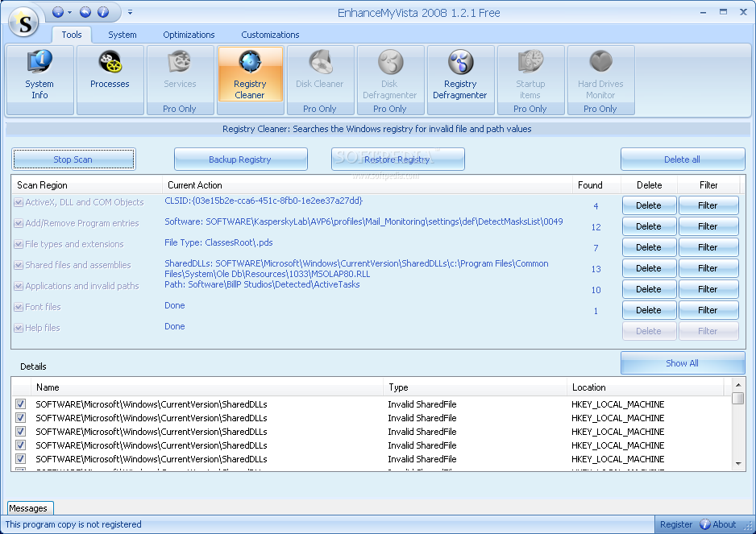
Task: Click the Show All button
Action: 682,363
